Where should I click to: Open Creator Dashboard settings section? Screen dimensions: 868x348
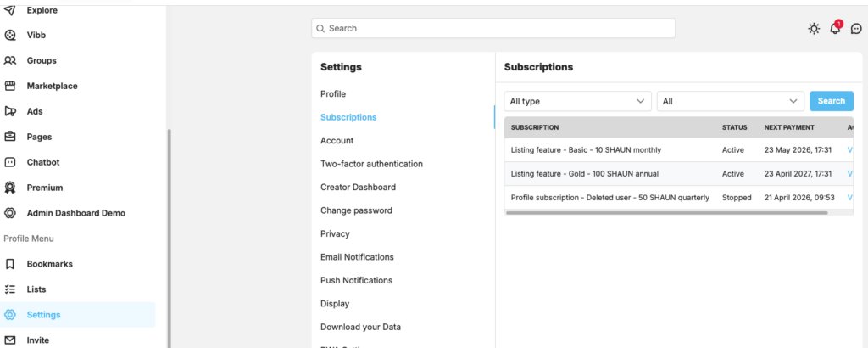tap(358, 187)
